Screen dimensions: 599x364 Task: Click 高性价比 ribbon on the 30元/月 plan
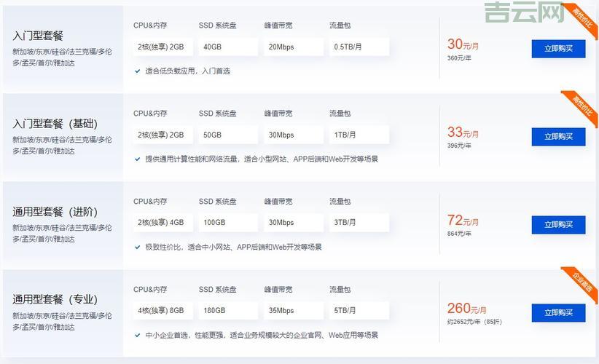point(582,16)
